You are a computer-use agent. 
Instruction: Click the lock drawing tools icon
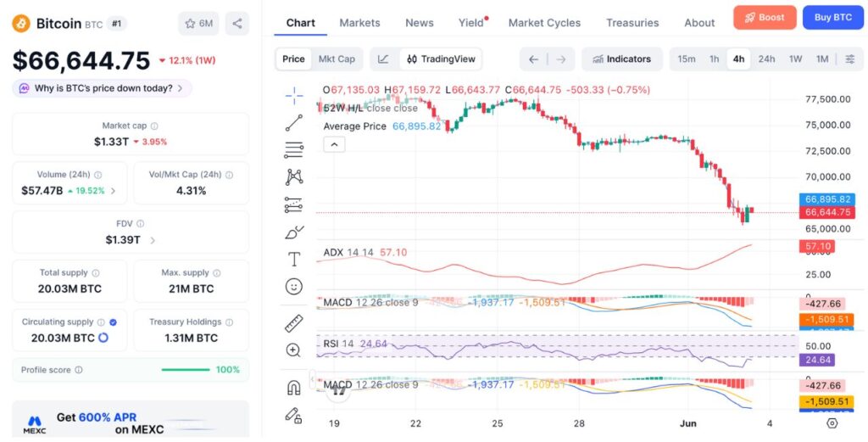pos(293,415)
